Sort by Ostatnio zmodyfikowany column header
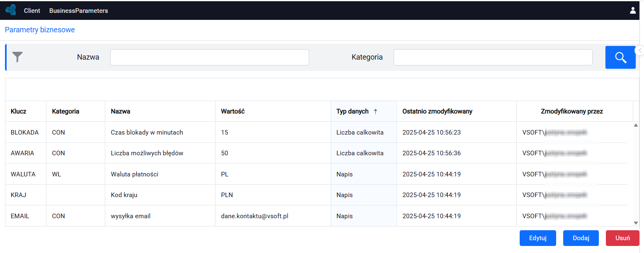The image size is (644, 253). click(437, 111)
